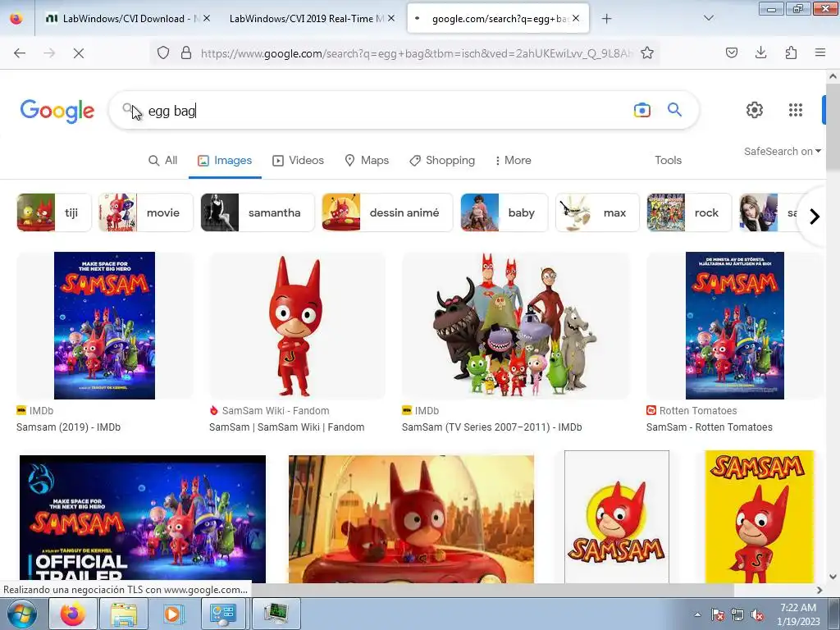Select the Images tab

point(225,160)
